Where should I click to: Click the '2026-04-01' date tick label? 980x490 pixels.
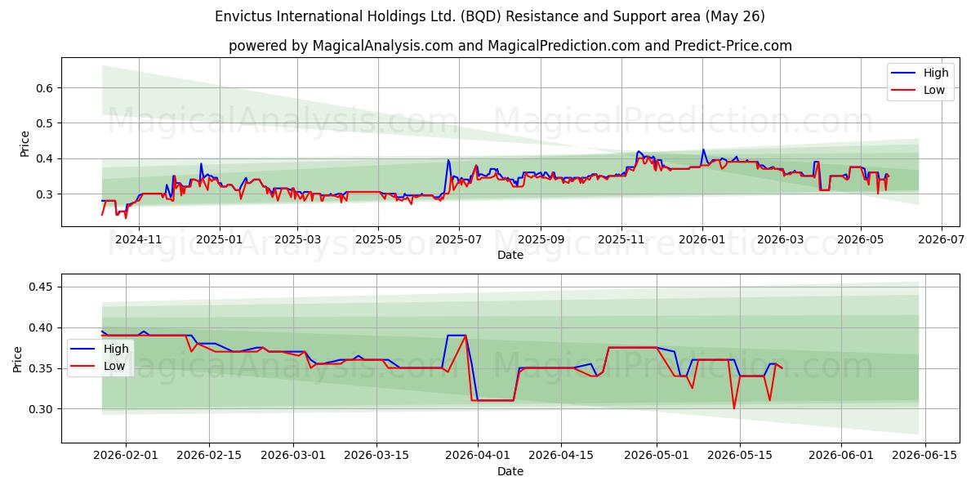478,457
